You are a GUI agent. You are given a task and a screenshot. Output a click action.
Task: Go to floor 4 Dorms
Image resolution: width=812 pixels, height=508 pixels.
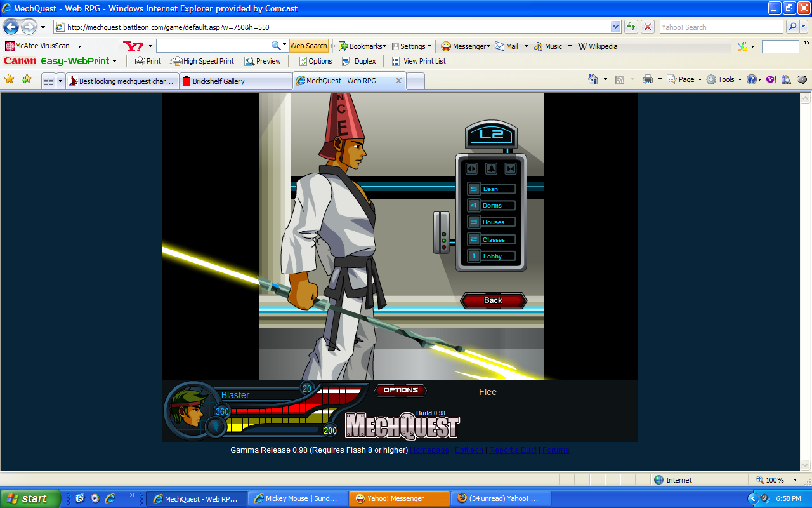point(492,205)
